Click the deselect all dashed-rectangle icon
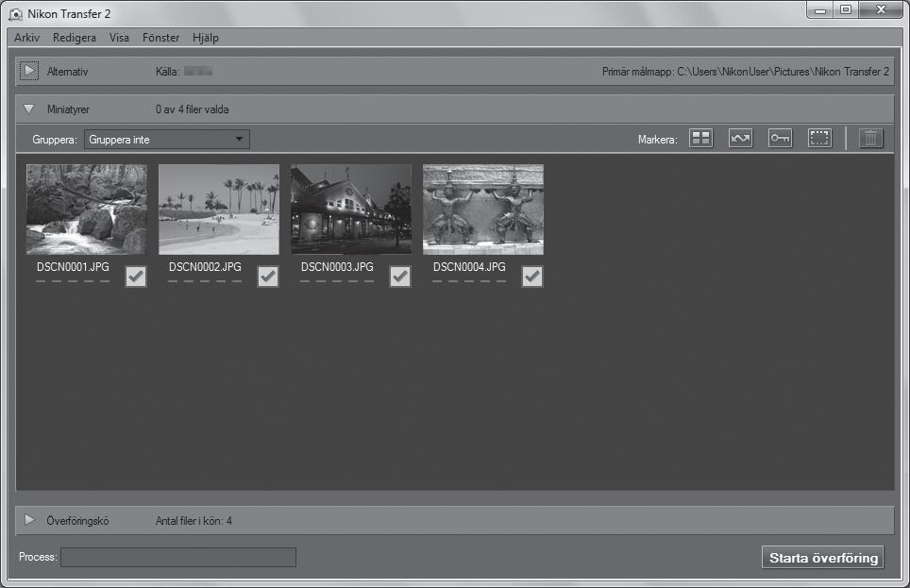Screen dimensions: 910x588 819,138
